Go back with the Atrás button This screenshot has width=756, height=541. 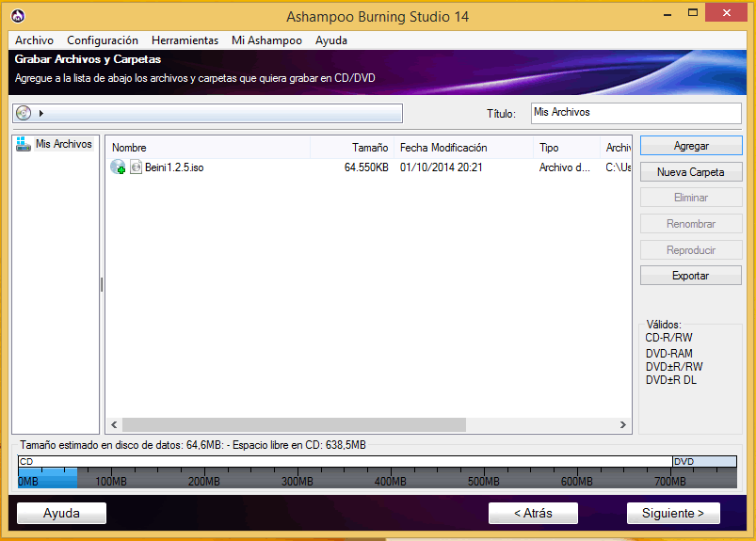tap(533, 514)
